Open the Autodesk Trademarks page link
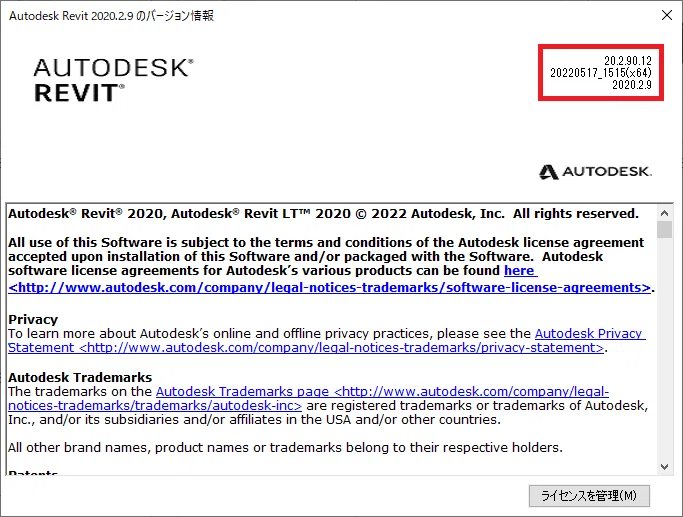The image size is (683, 517). [308, 399]
